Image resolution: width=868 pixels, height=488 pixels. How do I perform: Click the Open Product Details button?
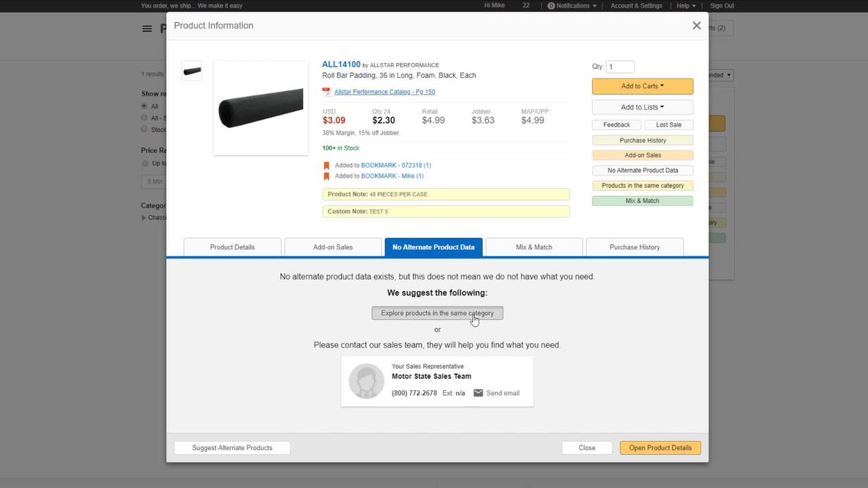(x=660, y=448)
